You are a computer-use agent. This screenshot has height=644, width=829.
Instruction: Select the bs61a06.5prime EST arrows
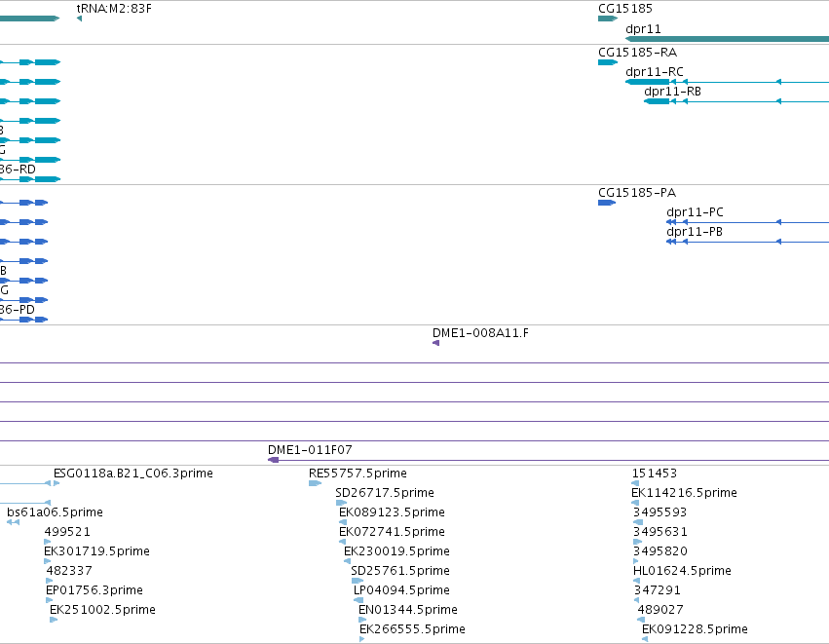click(14, 522)
